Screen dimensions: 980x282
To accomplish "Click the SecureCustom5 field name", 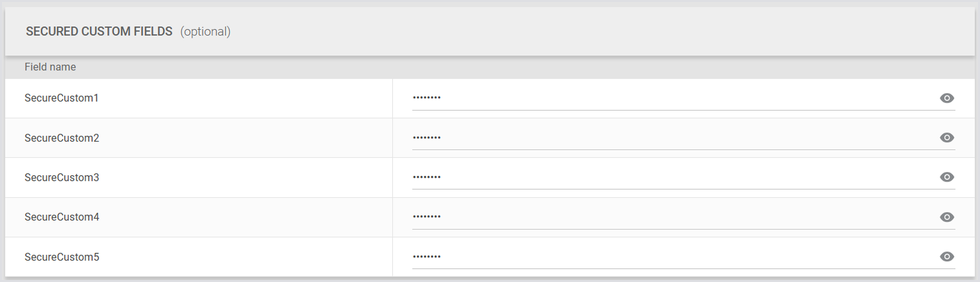I will (x=61, y=257).
